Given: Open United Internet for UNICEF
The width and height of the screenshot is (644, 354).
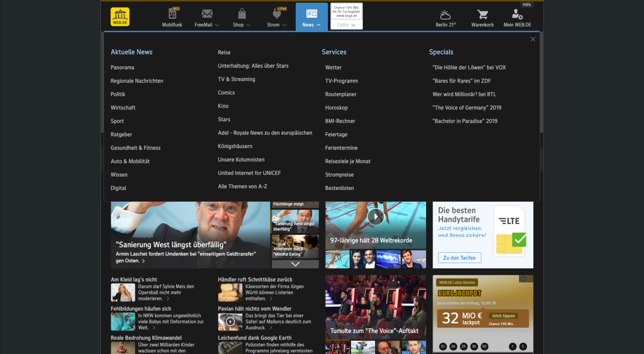Looking at the screenshot, I should (x=250, y=173).
